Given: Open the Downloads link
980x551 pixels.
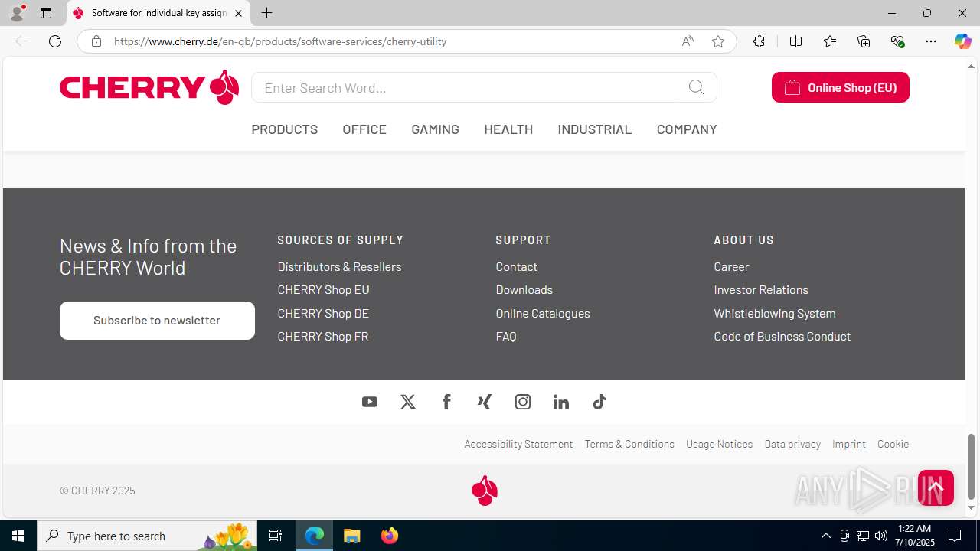Looking at the screenshot, I should point(524,289).
